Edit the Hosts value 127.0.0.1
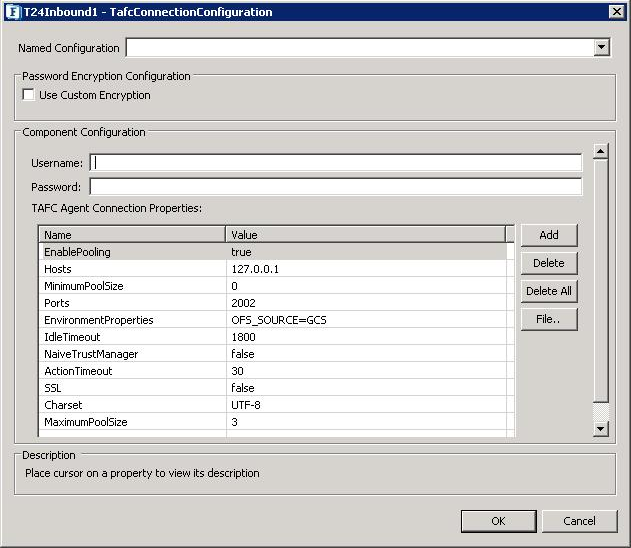Screen dimensions: 631x548 coord(364,269)
